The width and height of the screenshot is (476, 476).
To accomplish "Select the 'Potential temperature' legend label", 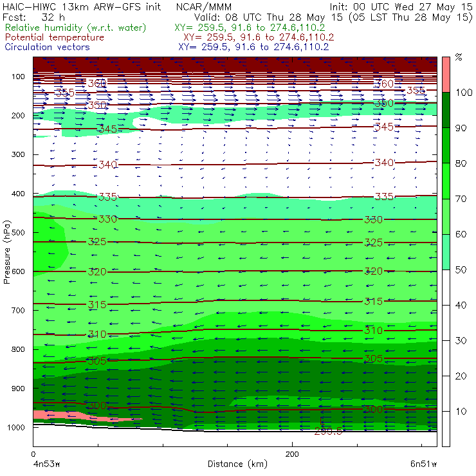I will [54, 37].
